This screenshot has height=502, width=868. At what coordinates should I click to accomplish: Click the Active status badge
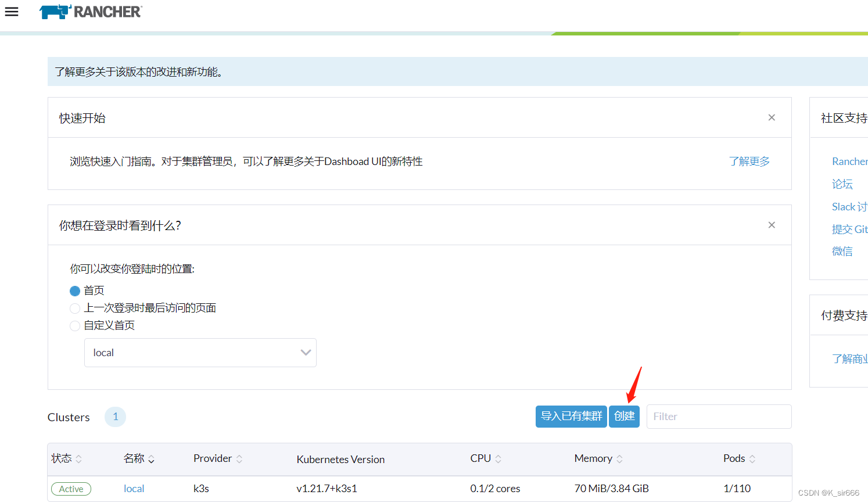(71, 489)
